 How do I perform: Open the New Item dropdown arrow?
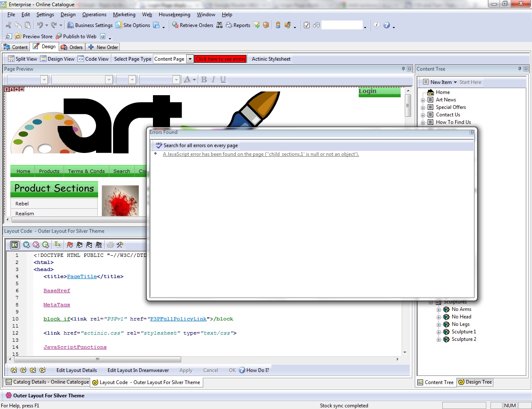[455, 82]
